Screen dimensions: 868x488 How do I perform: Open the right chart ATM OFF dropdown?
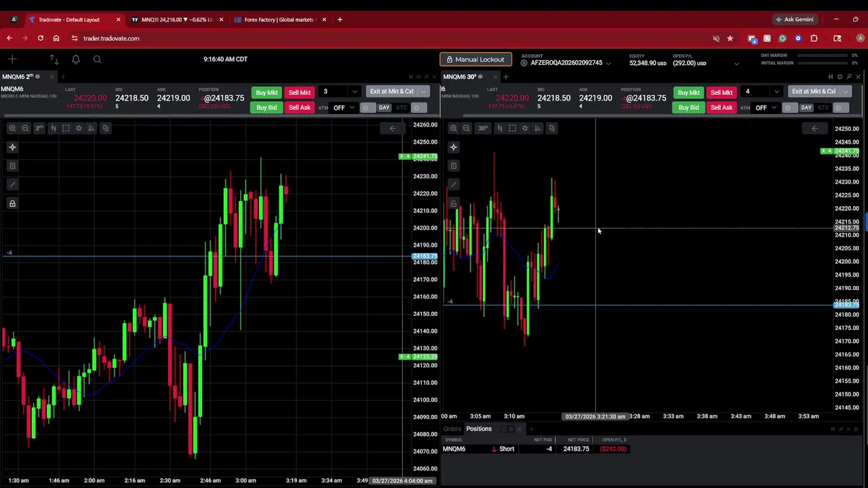(x=765, y=108)
